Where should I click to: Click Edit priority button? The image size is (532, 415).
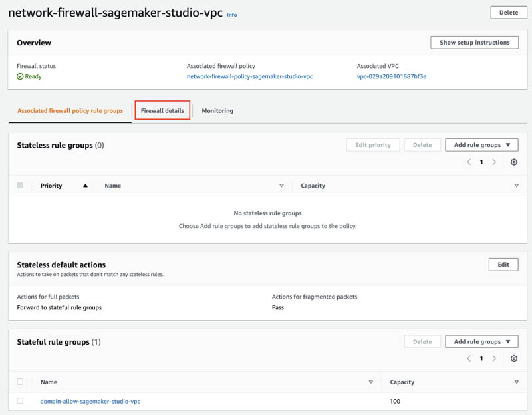pyautogui.click(x=373, y=145)
